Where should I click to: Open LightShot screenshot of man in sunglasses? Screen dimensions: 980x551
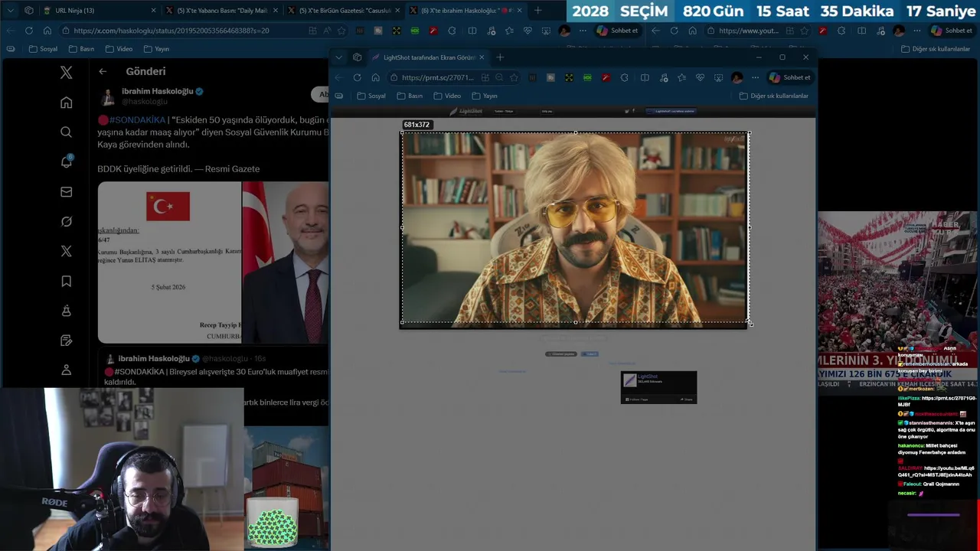coord(574,228)
